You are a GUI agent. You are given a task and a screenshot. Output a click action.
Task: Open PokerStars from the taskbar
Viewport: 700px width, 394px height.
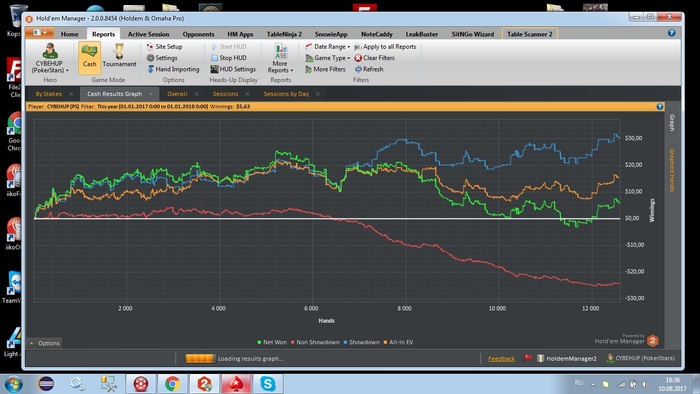tap(236, 384)
